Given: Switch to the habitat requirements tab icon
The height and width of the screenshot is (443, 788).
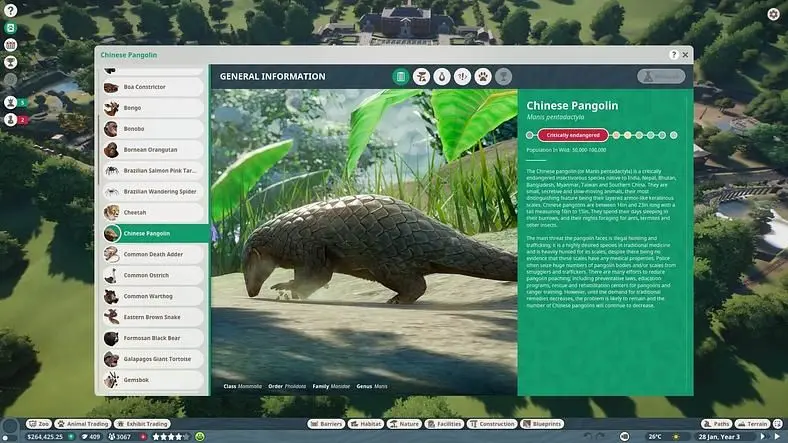Looking at the screenshot, I should pyautogui.click(x=421, y=76).
